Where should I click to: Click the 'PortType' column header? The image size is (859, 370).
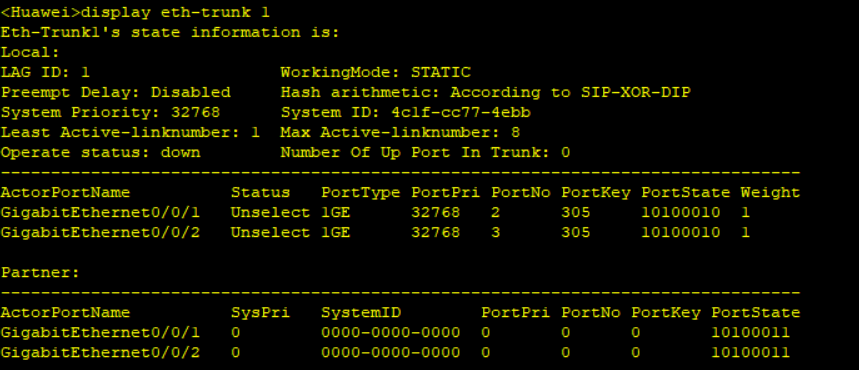point(361,192)
